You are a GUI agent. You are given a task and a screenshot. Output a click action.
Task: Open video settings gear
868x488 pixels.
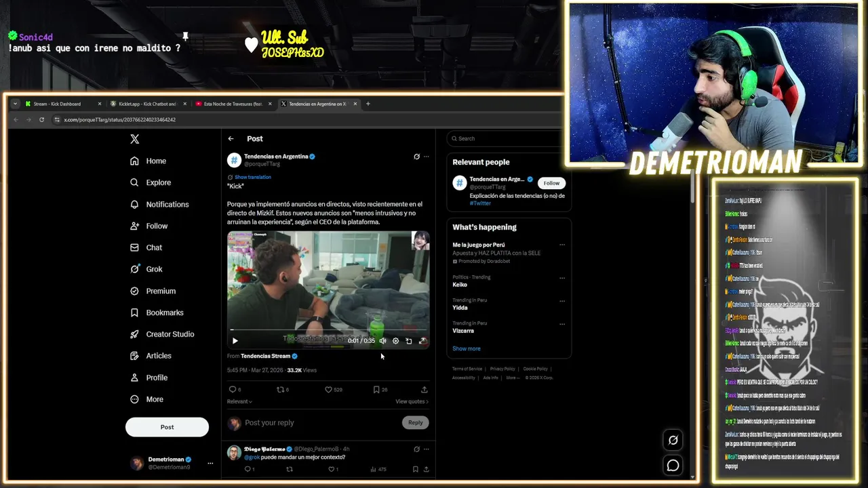click(x=395, y=341)
